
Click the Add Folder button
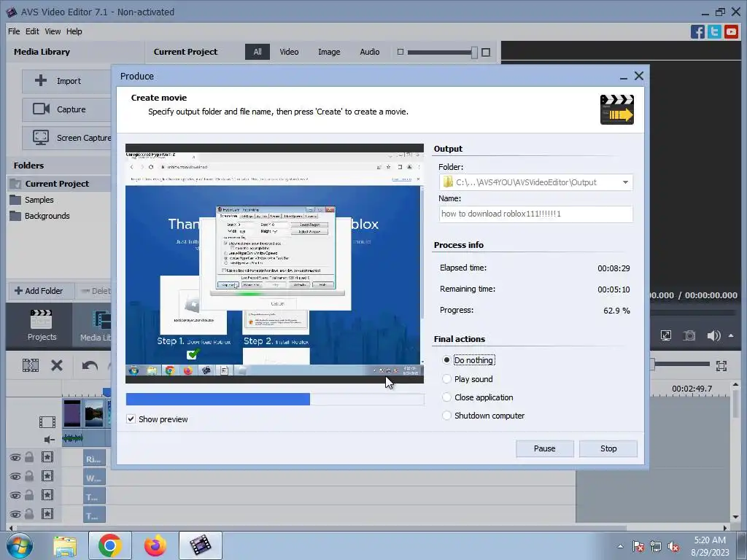[40, 290]
